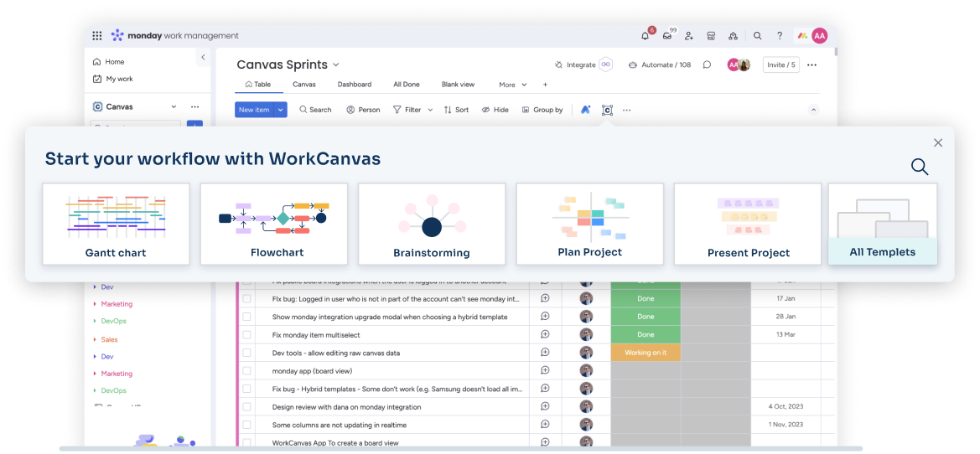Open the New item dropdown arrow
The height and width of the screenshot is (454, 980).
(281, 110)
